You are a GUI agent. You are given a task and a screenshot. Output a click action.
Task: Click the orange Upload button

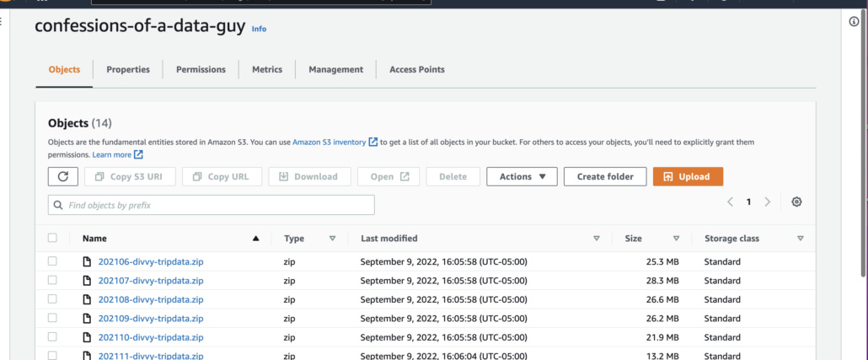pyautogui.click(x=688, y=177)
